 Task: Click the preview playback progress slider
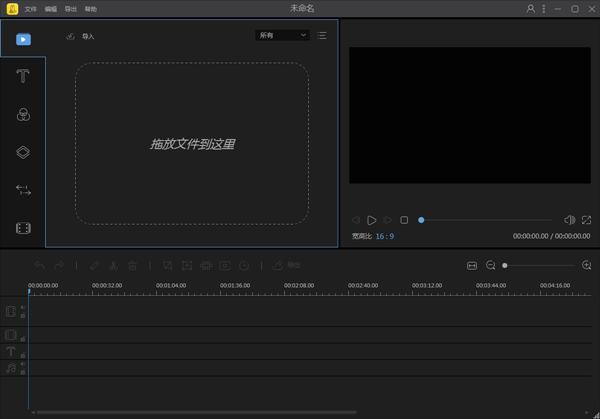pyautogui.click(x=485, y=220)
